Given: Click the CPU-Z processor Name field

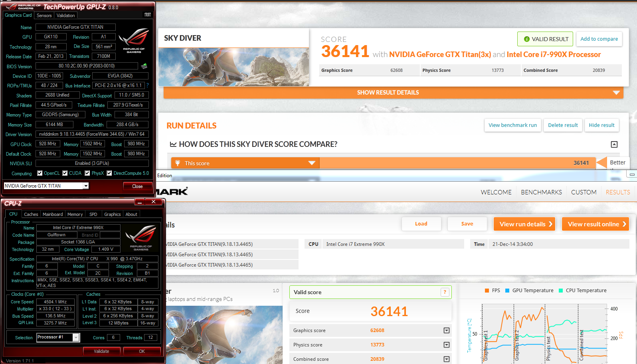Looking at the screenshot, I should coord(78,227).
